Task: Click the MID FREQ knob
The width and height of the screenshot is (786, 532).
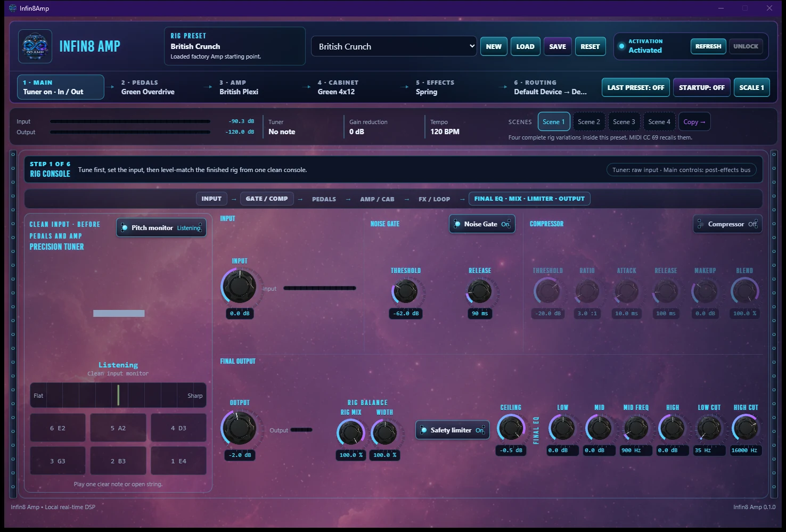Action: point(636,428)
